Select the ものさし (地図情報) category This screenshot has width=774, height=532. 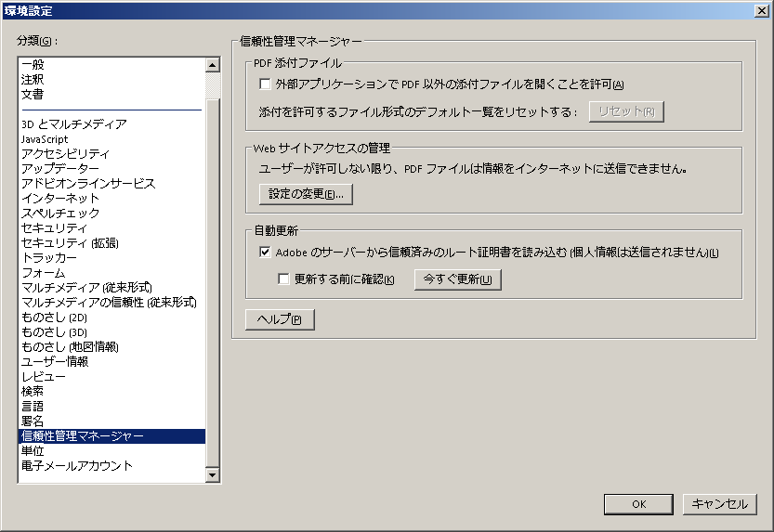(x=112, y=346)
